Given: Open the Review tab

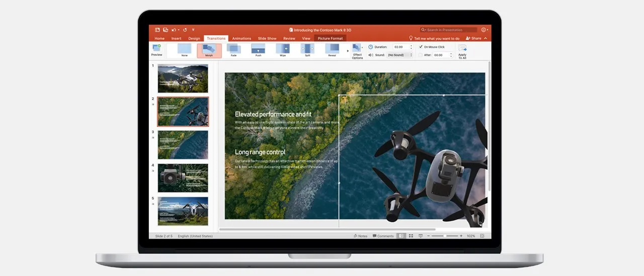Looking at the screenshot, I should click(289, 38).
